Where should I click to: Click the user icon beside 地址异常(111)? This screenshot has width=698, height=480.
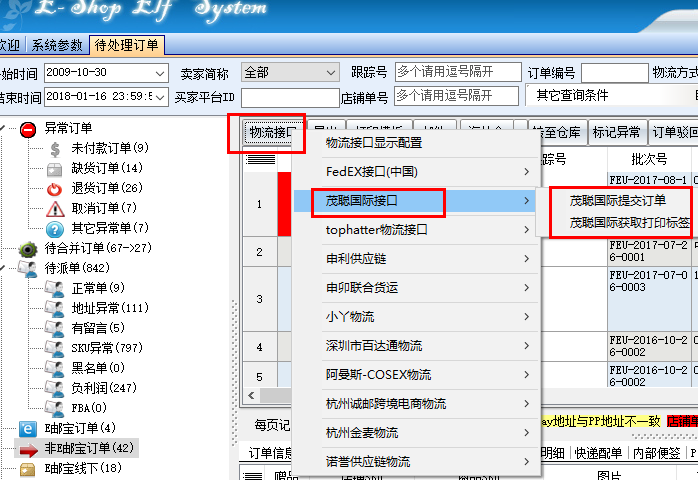(x=55, y=309)
